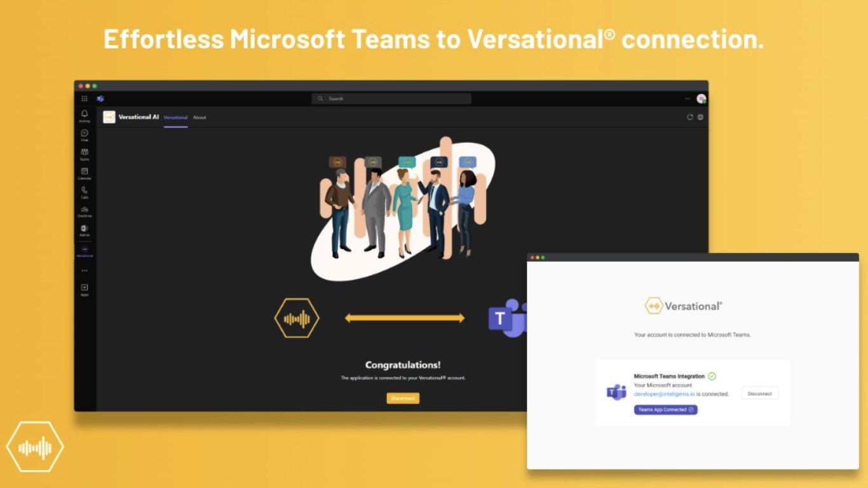Click the hexagon waveform logo in Teams window
This screenshot has width=868, height=488.
pyautogui.click(x=297, y=318)
